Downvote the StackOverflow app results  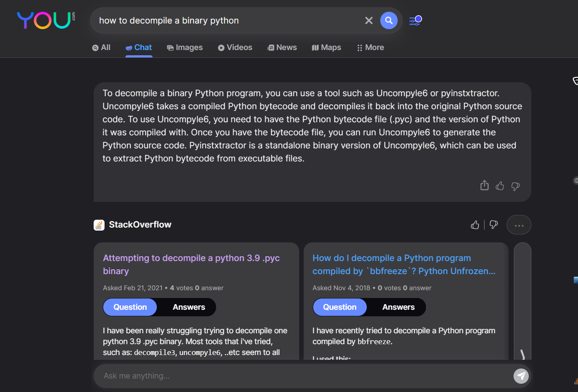tap(493, 224)
